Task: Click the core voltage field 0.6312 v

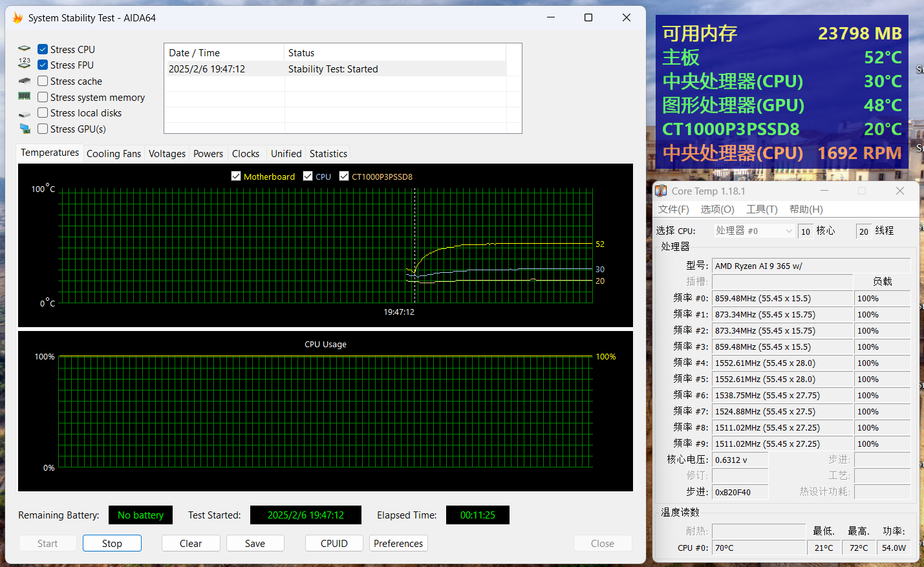Action: click(x=740, y=460)
